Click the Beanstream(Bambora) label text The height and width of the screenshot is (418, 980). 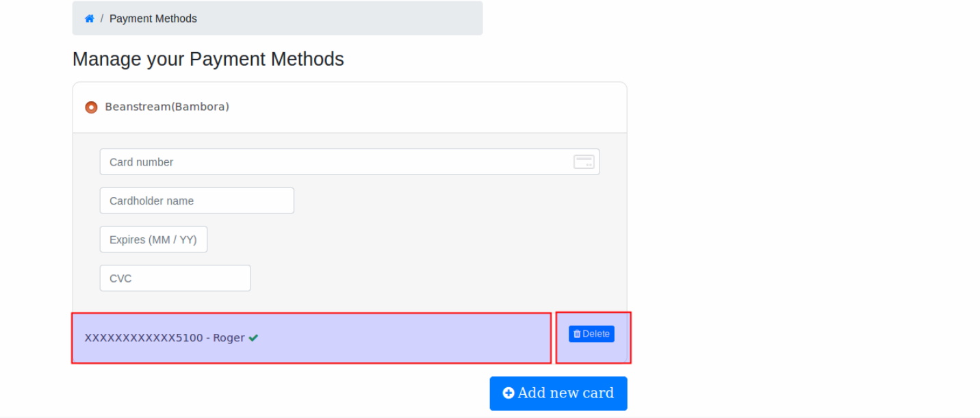[167, 107]
